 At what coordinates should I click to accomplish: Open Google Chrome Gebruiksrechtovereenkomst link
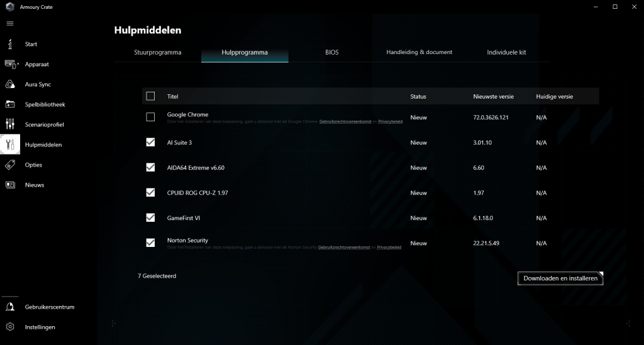pos(345,121)
